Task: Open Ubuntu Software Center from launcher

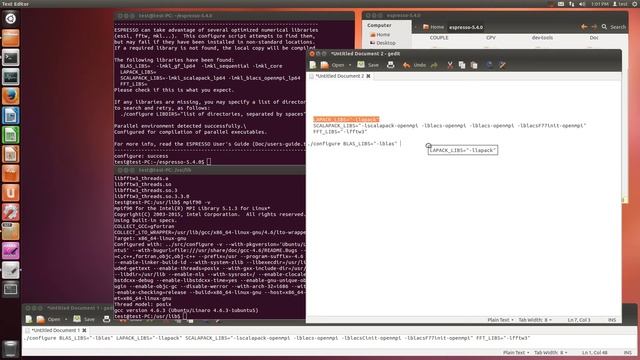Action: pyautogui.click(x=11, y=173)
